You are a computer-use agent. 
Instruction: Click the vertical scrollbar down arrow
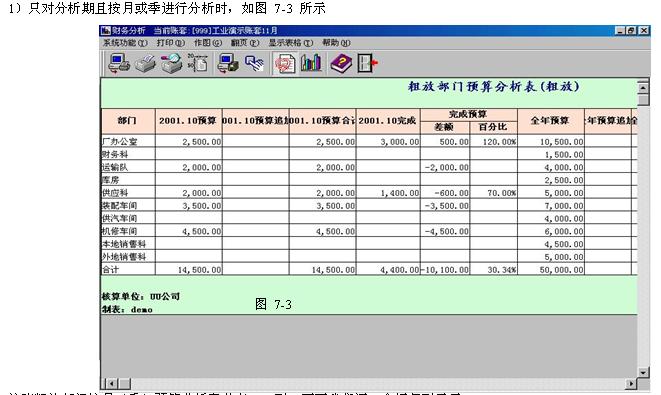[643, 372]
